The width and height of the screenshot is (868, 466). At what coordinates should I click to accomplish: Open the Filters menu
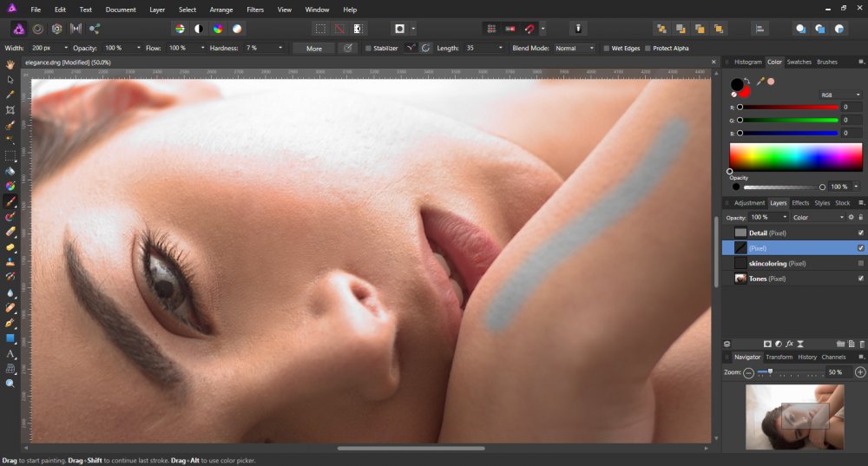click(x=255, y=10)
